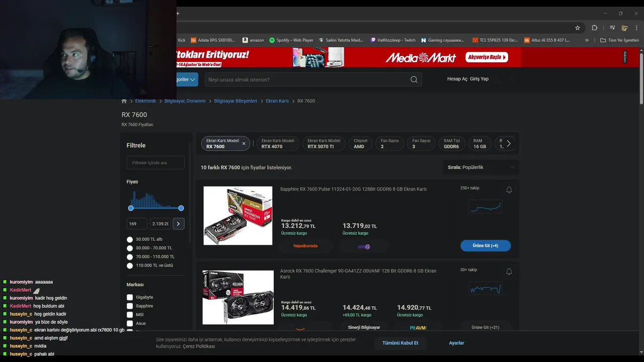644x362 pixels.
Task: Click the price alert bell for Sapphire RX 7600
Action: (509, 190)
